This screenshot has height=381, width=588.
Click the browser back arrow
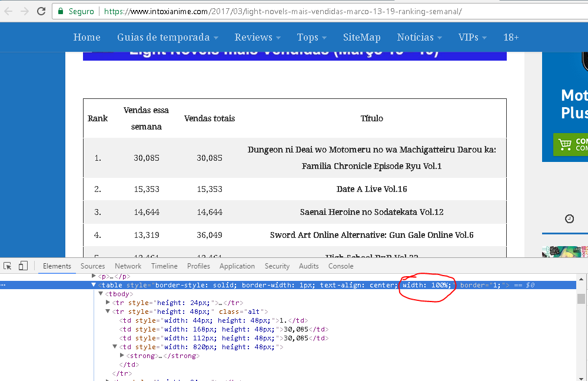(x=8, y=11)
